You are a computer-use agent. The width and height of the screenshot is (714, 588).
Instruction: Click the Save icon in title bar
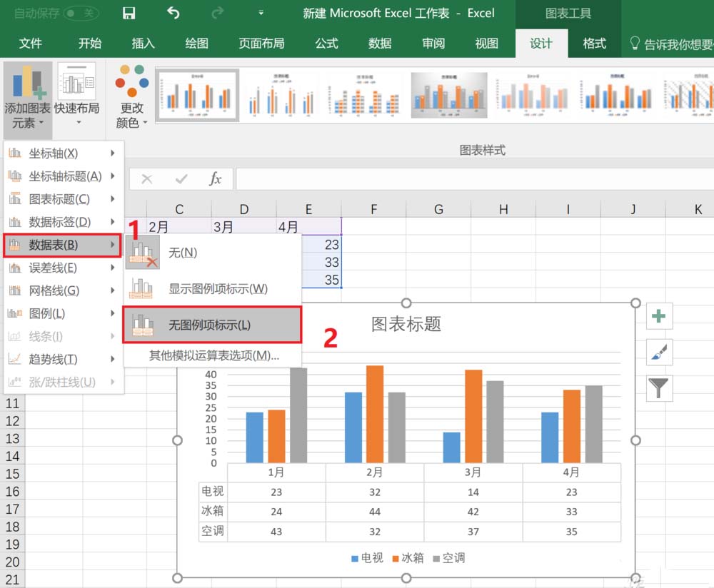tap(129, 13)
